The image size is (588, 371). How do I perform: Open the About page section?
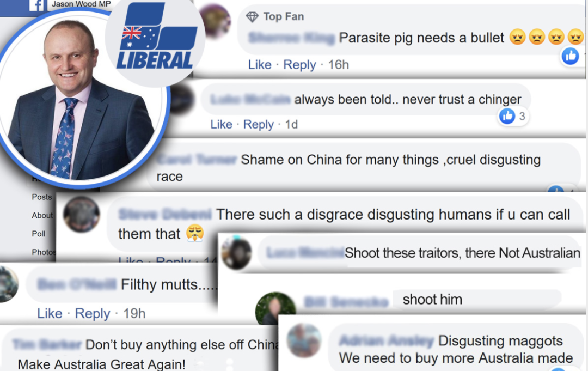click(42, 215)
